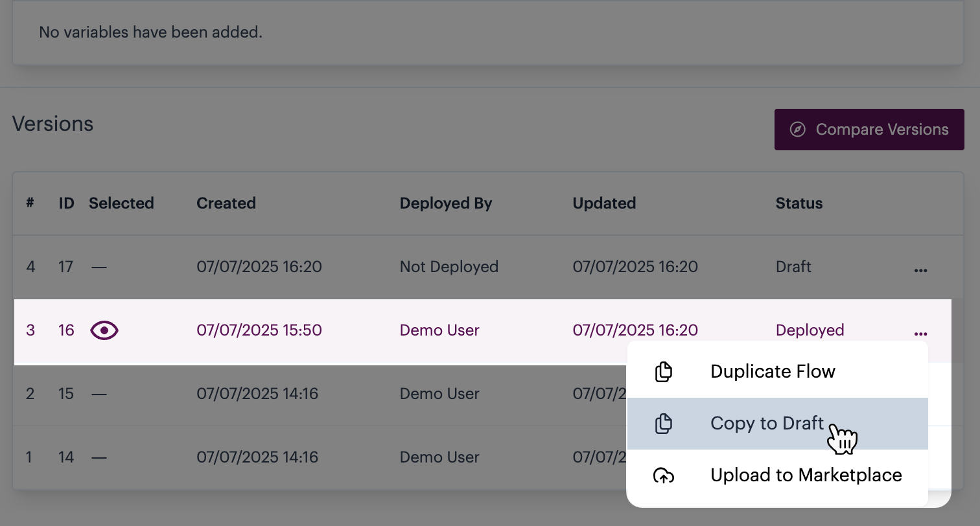
Task: Choose Upload to Marketplace menu entry
Action: click(x=806, y=475)
